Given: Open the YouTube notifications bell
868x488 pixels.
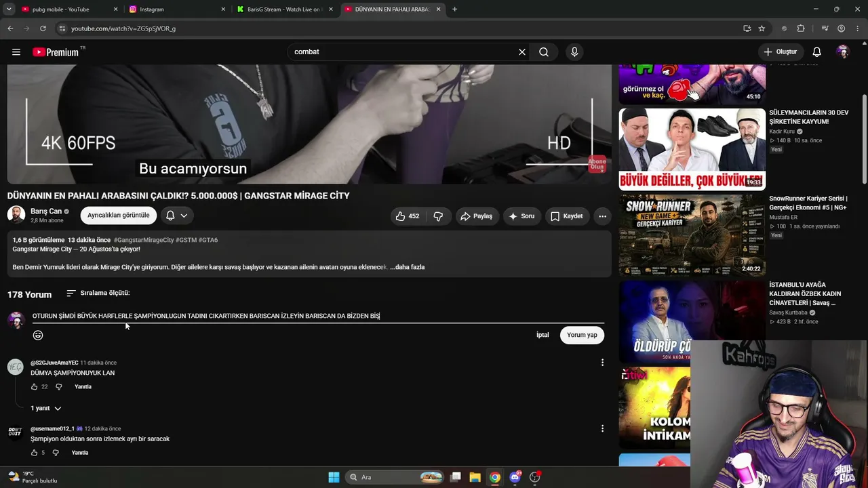Looking at the screenshot, I should click(x=817, y=52).
